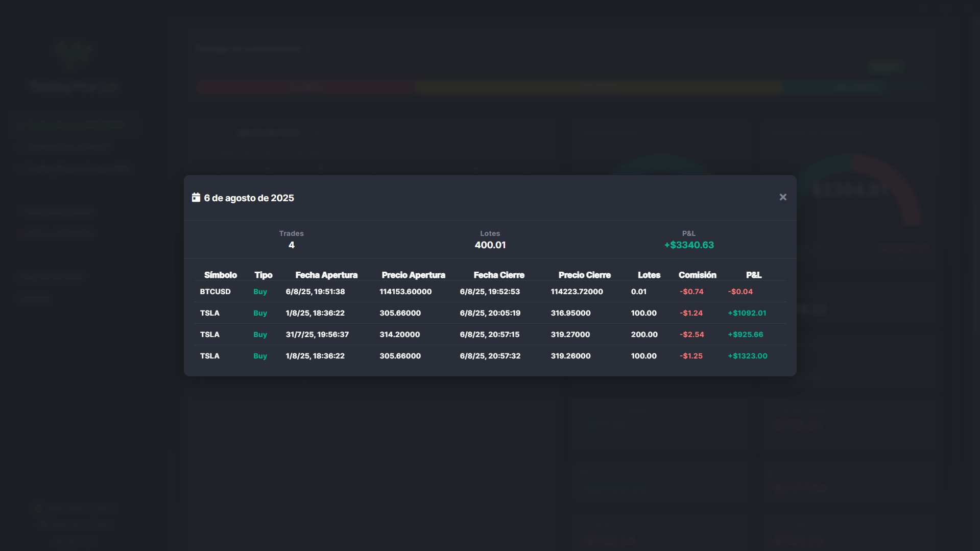Click the total Lotes value 400.01
Viewport: 980px width, 551px height.
pos(490,245)
